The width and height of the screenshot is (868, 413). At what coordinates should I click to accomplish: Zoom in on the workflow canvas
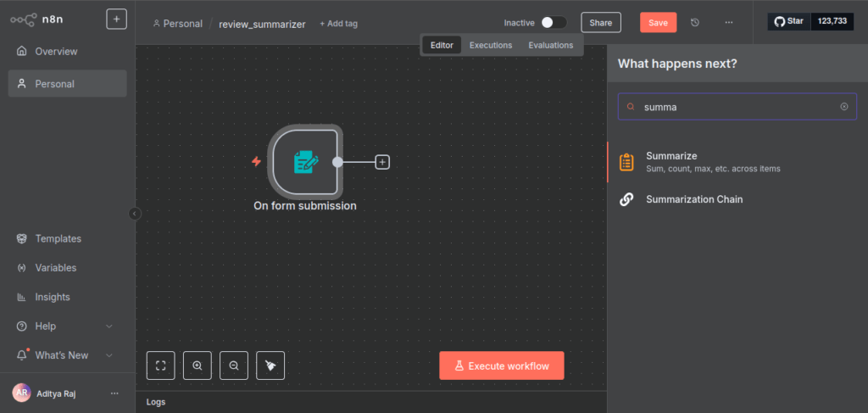[198, 366]
